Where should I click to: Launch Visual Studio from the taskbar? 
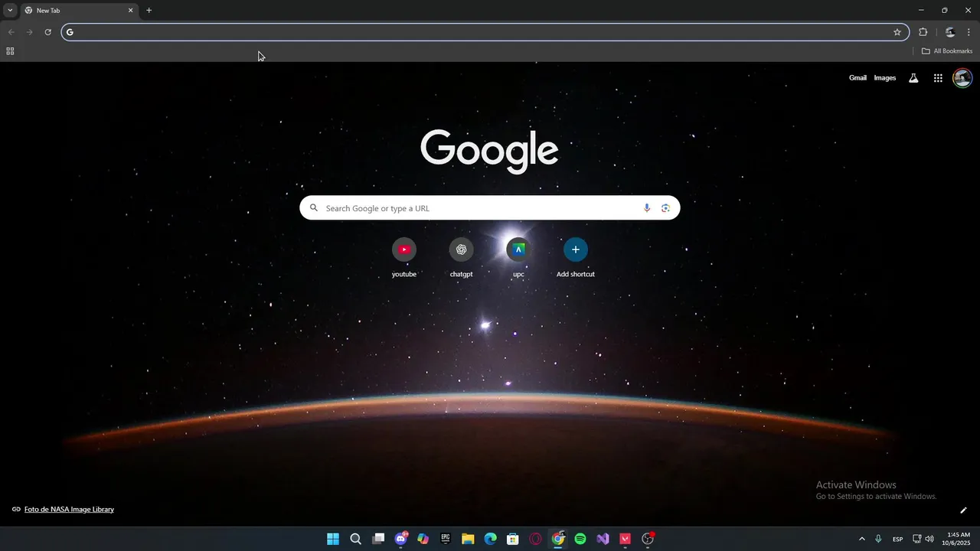coord(603,539)
